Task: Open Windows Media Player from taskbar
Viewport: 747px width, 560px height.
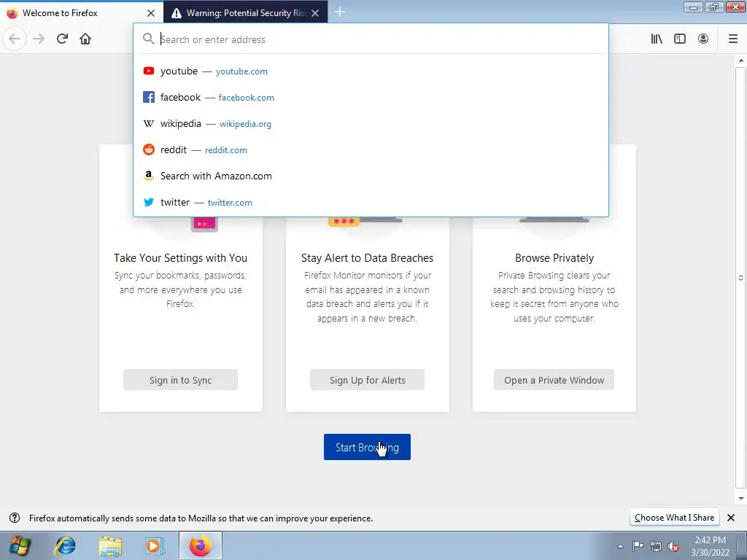Action: (x=153, y=545)
